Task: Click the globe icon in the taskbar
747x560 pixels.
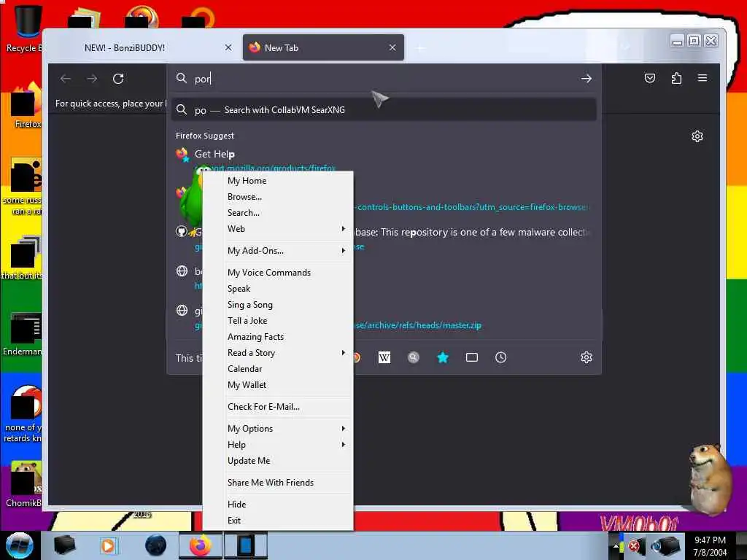Action: pyautogui.click(x=156, y=545)
